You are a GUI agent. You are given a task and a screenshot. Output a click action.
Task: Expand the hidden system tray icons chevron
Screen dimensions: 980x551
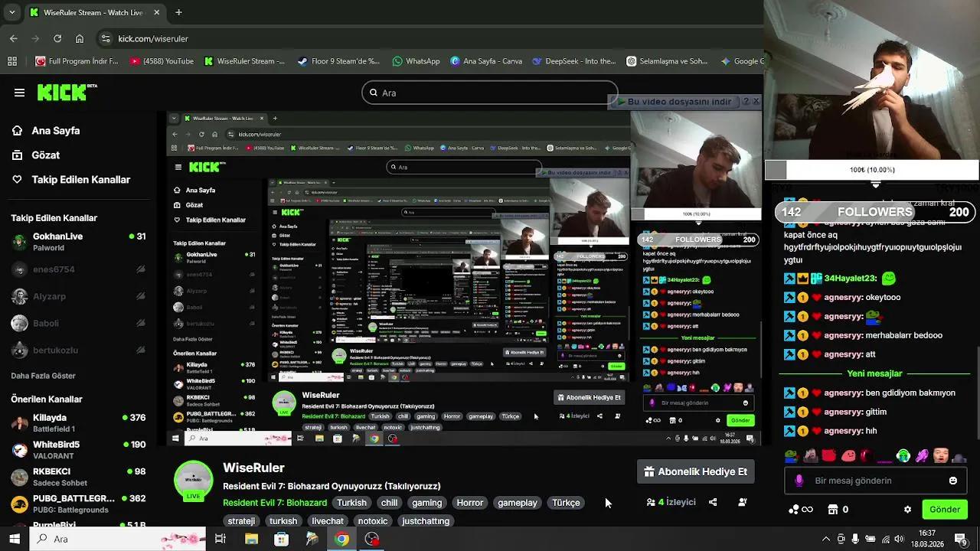pyautogui.click(x=825, y=540)
